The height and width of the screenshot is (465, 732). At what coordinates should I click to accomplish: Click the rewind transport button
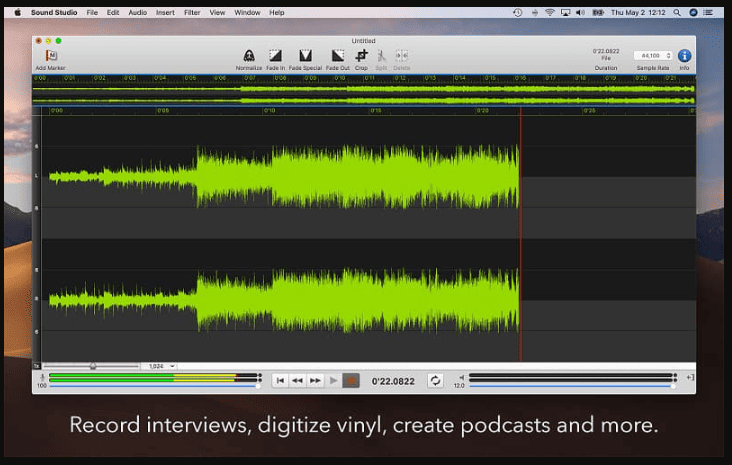tap(297, 380)
